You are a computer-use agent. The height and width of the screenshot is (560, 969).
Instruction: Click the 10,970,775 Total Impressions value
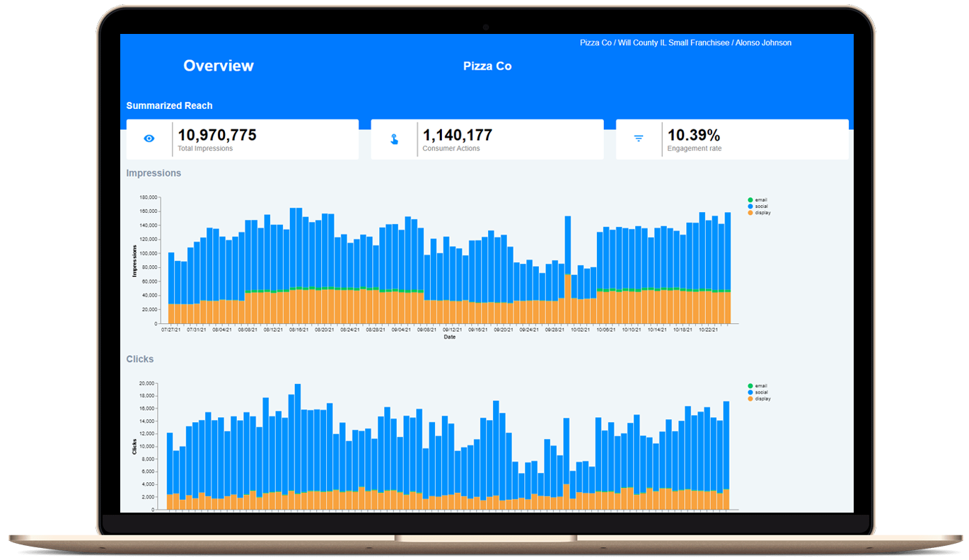217,135
